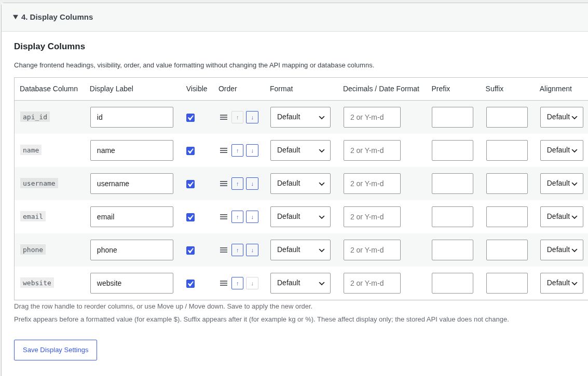Image resolution: width=588 pixels, height=376 pixels.
Task: Move name row down
Action: coord(252,150)
